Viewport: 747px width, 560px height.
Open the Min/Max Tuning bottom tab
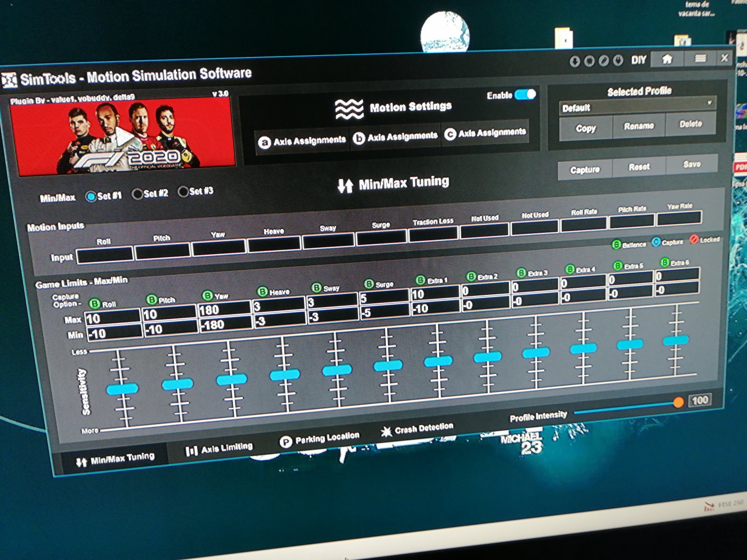(115, 459)
